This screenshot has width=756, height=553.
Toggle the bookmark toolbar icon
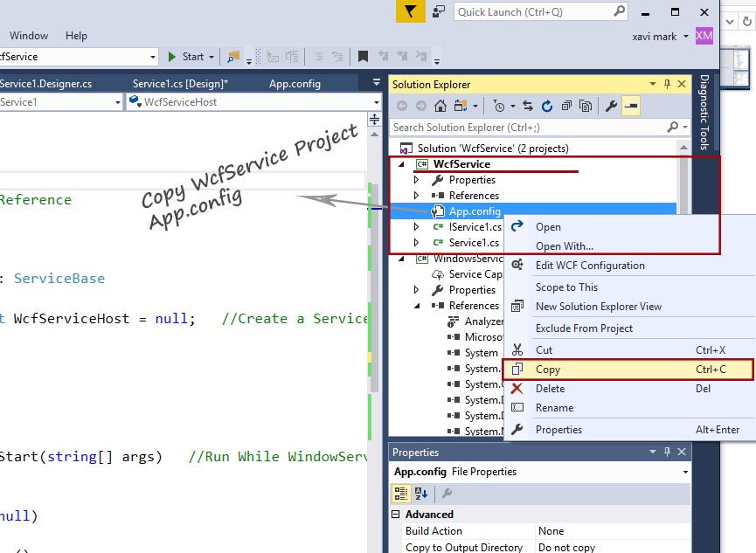(x=363, y=57)
